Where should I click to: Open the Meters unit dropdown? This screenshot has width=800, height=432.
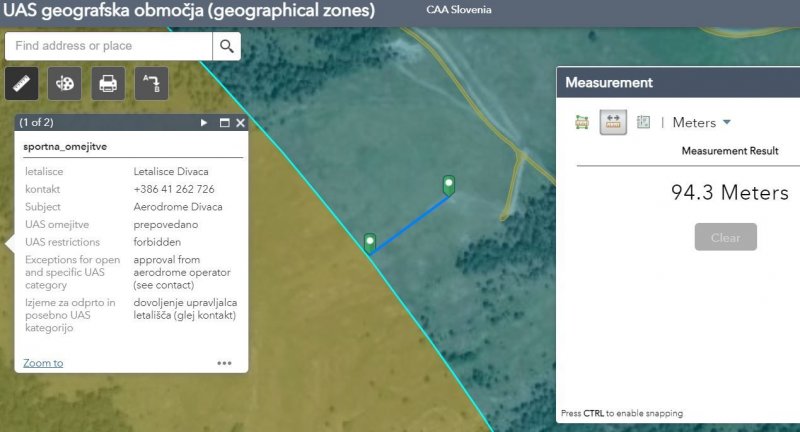701,122
